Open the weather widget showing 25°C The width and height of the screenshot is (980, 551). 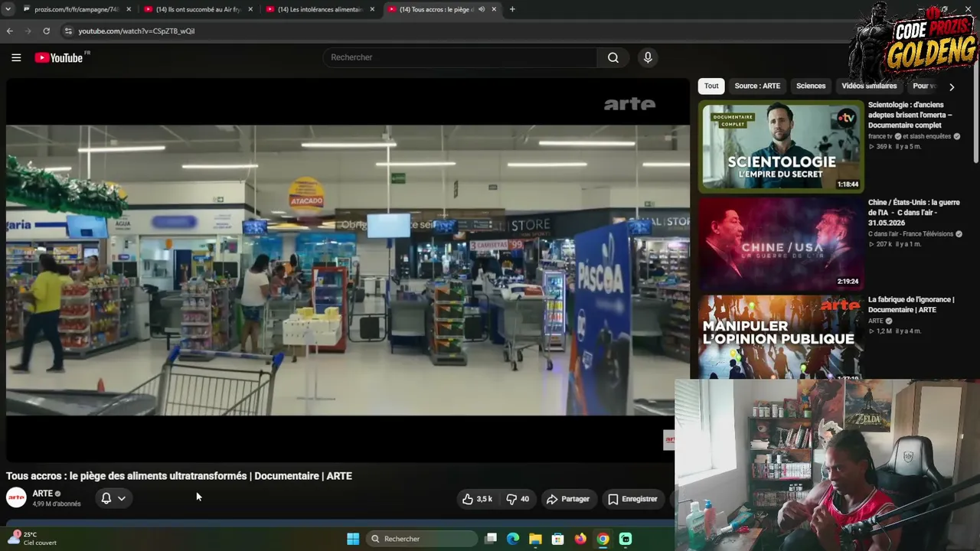(33, 538)
